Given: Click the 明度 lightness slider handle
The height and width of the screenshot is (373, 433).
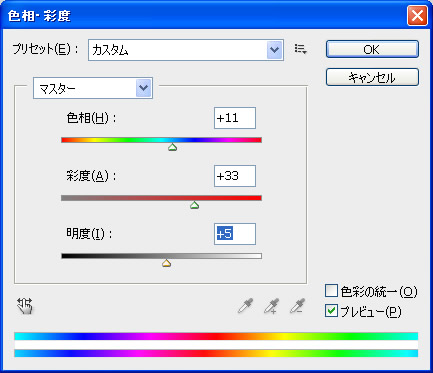Looking at the screenshot, I should point(166,263).
